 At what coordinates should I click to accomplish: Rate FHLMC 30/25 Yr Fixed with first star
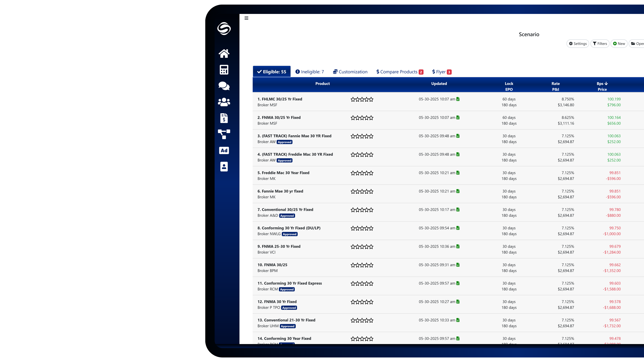pos(353,99)
